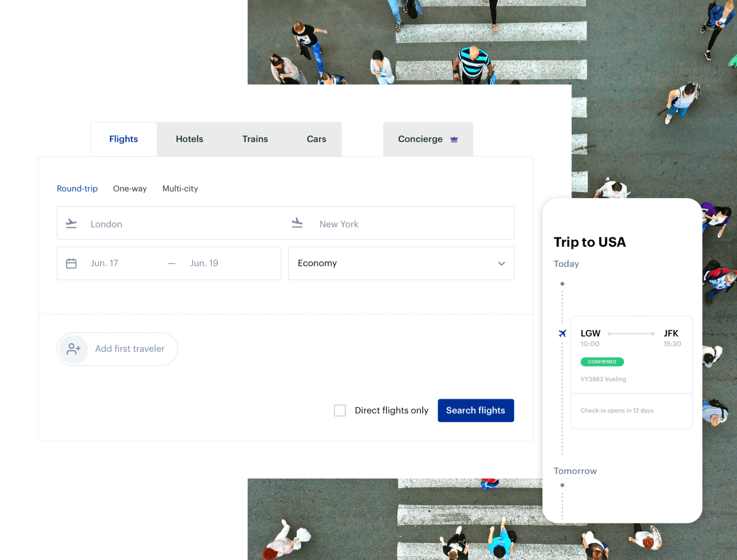Click Check-in opens in 12 days
Screen dimensions: 737x560
point(617,411)
